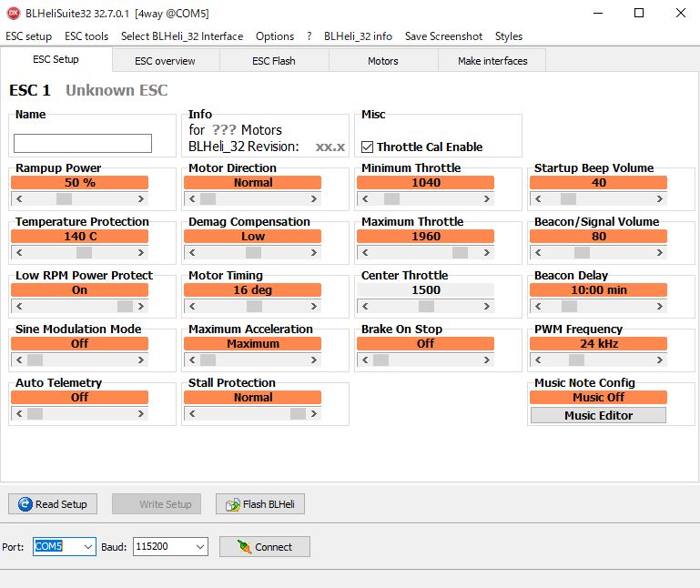Click Maximum Acceleration left arrow
The image size is (700, 588).
[192, 360]
